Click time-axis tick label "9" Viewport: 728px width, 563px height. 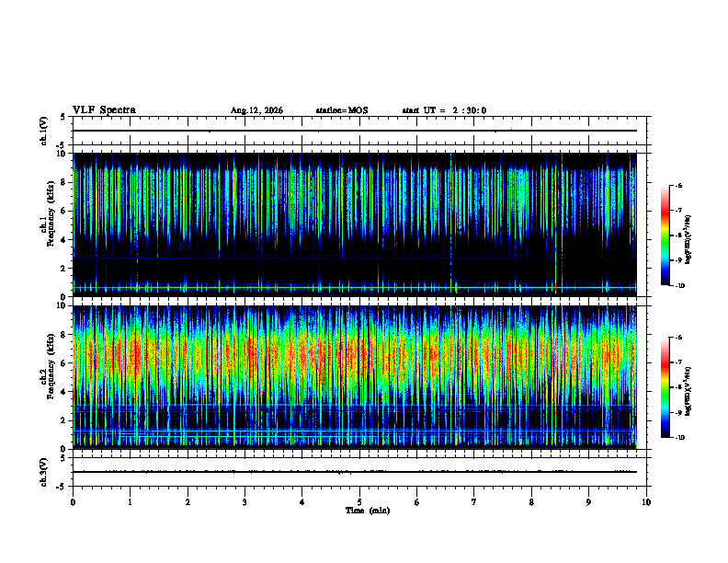point(588,502)
